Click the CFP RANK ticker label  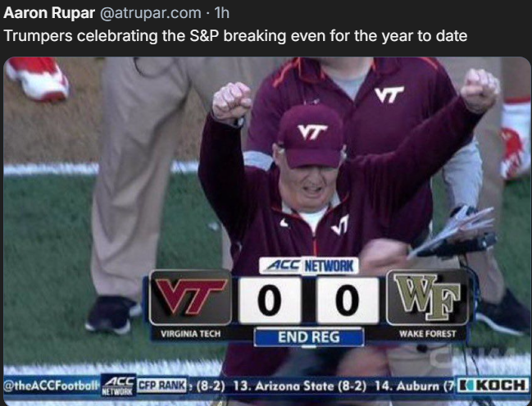tap(161, 385)
